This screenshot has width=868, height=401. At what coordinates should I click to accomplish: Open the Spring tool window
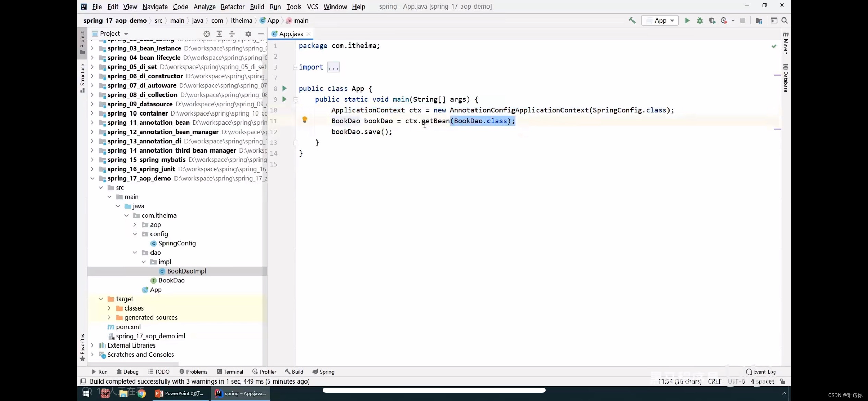coord(323,372)
